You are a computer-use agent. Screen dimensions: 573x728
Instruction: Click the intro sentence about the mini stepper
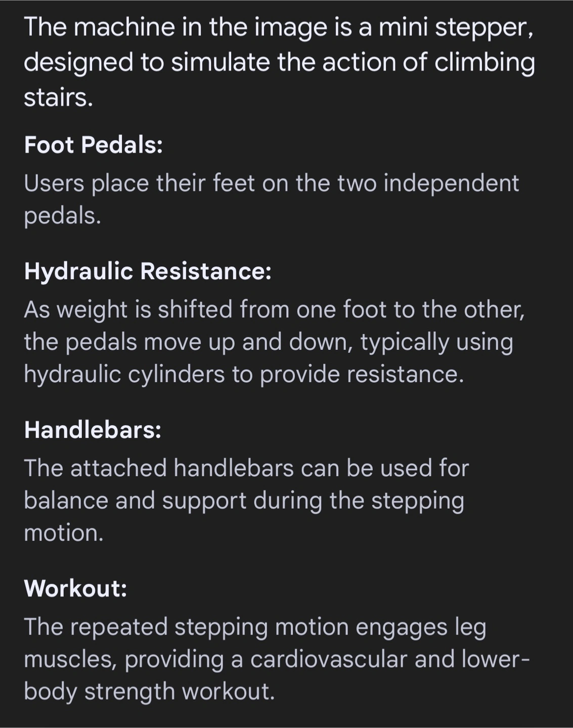tap(279, 62)
